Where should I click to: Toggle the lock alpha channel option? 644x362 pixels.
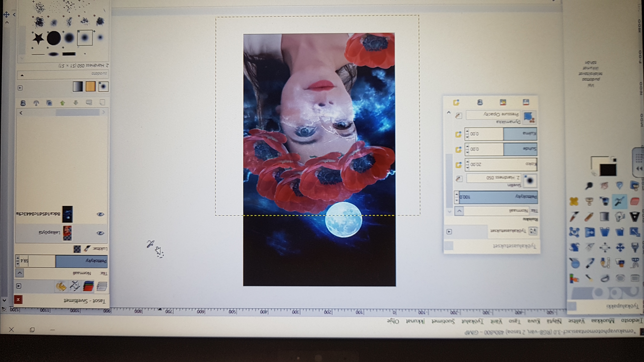tap(77, 249)
